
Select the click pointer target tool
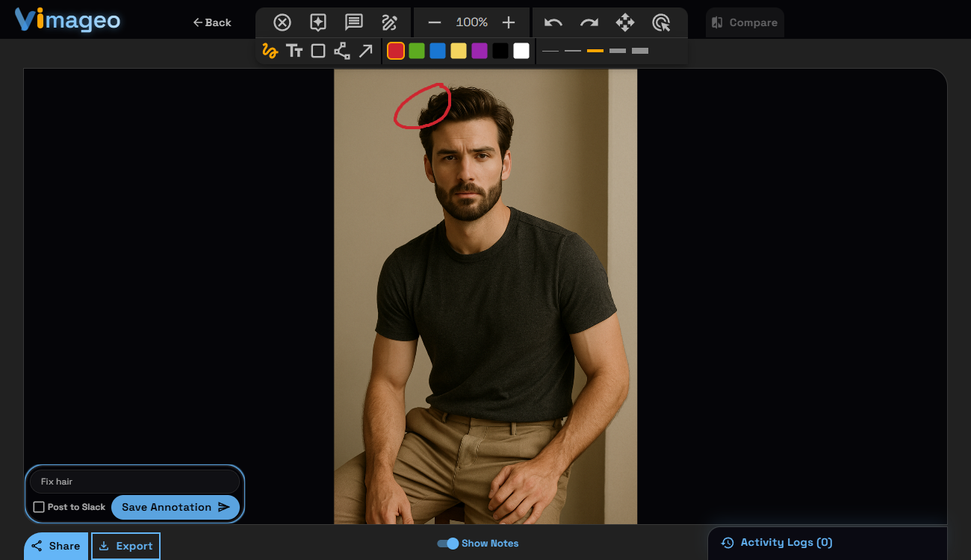[x=661, y=22]
